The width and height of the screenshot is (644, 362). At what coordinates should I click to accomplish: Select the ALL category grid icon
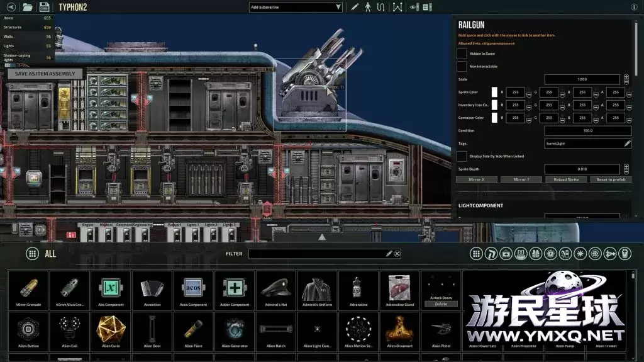coord(32,253)
